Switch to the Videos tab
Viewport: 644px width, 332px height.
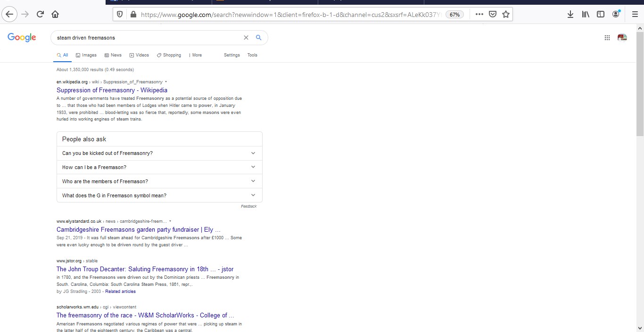click(x=140, y=55)
